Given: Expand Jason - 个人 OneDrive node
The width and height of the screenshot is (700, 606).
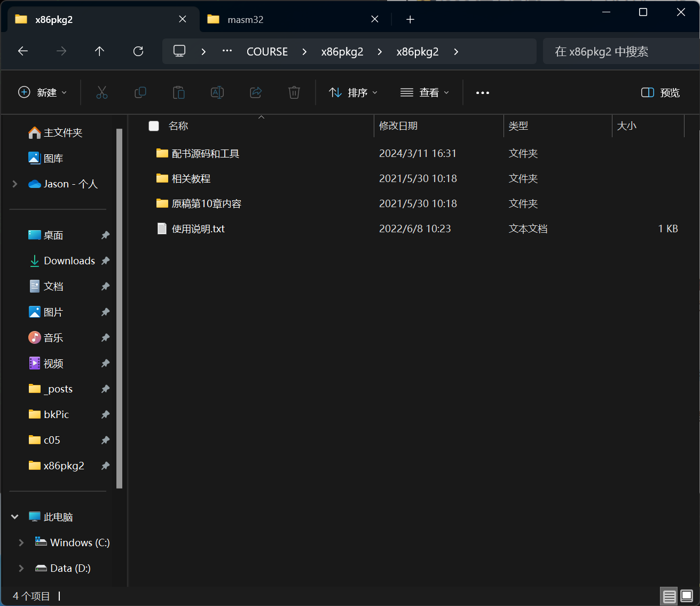Looking at the screenshot, I should point(15,184).
